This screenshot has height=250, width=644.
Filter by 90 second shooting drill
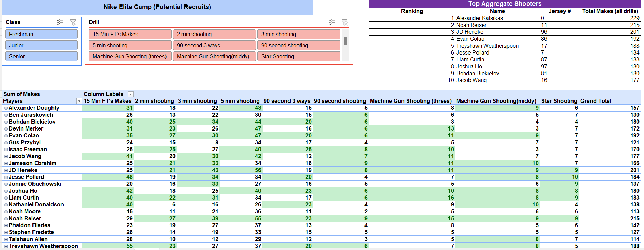click(x=299, y=45)
